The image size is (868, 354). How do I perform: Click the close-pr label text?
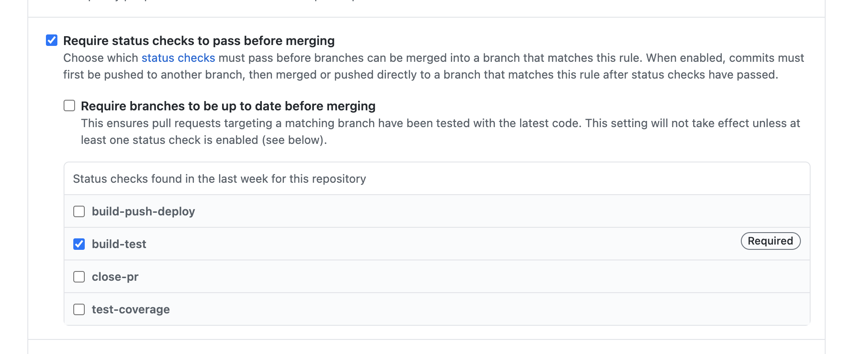point(115,277)
